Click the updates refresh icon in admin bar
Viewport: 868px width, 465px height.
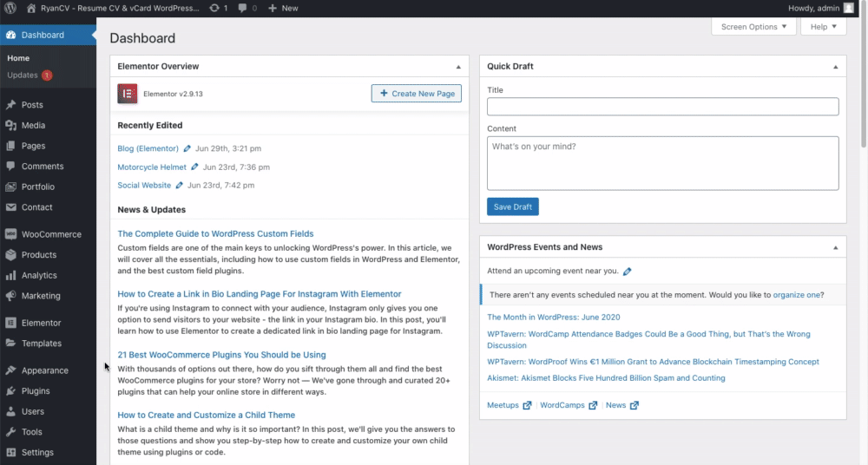pos(214,9)
